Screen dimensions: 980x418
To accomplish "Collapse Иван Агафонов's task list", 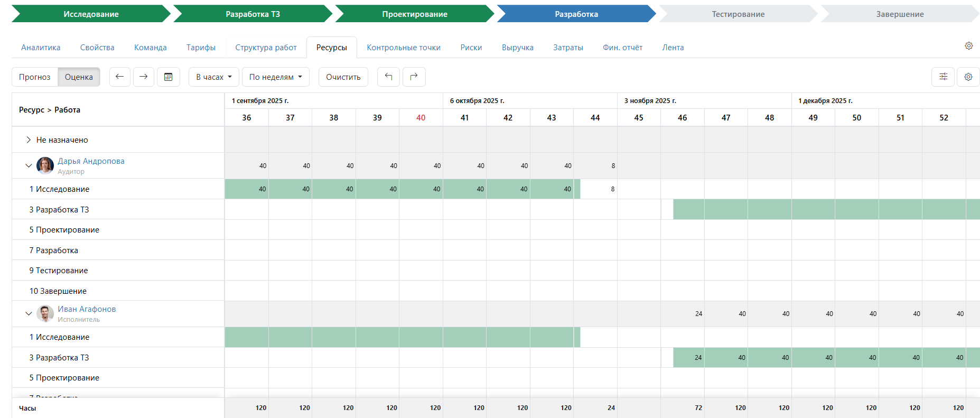I will [29, 313].
